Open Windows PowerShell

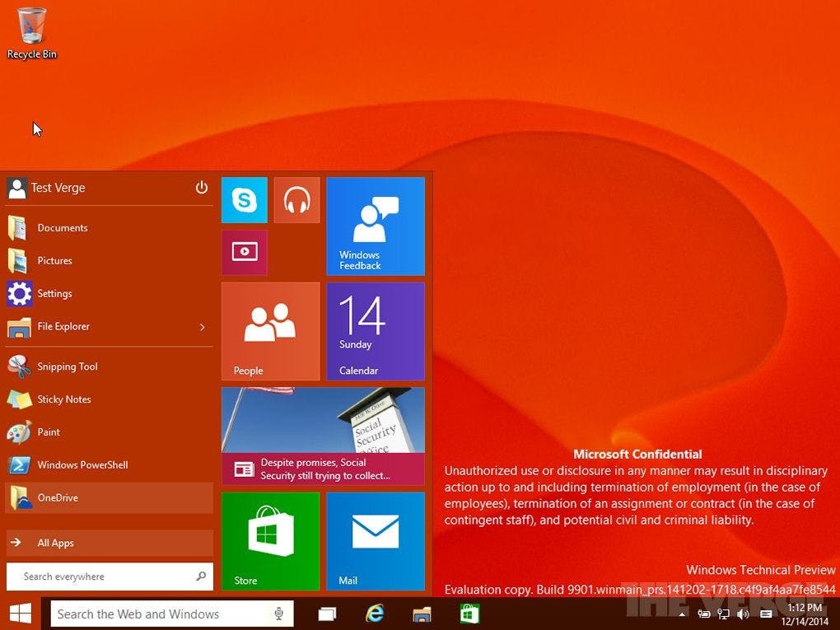pyautogui.click(x=83, y=464)
